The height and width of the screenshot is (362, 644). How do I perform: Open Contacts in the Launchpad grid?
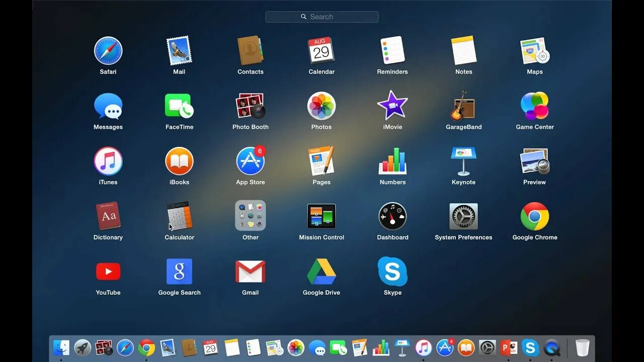click(250, 51)
